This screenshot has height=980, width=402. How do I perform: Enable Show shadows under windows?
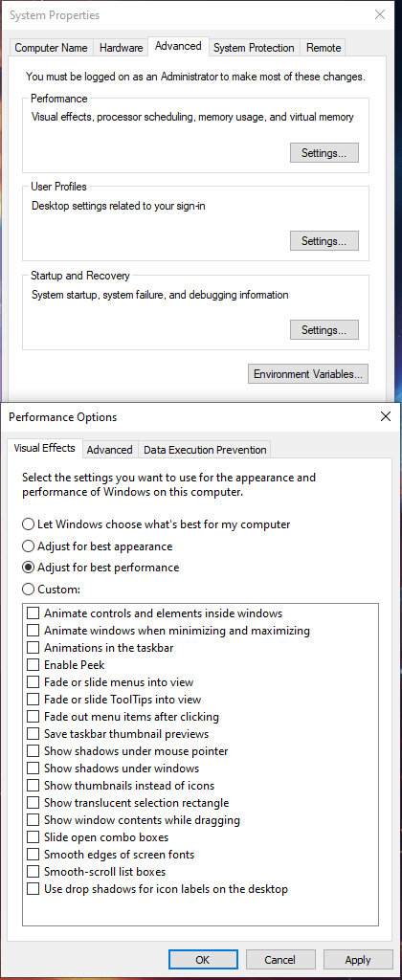coord(33,768)
